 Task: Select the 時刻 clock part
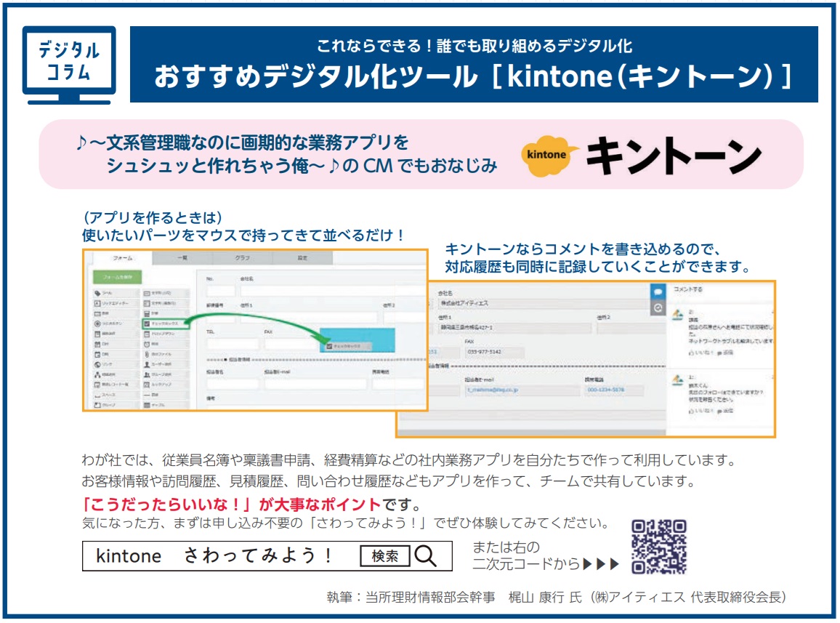[166, 344]
